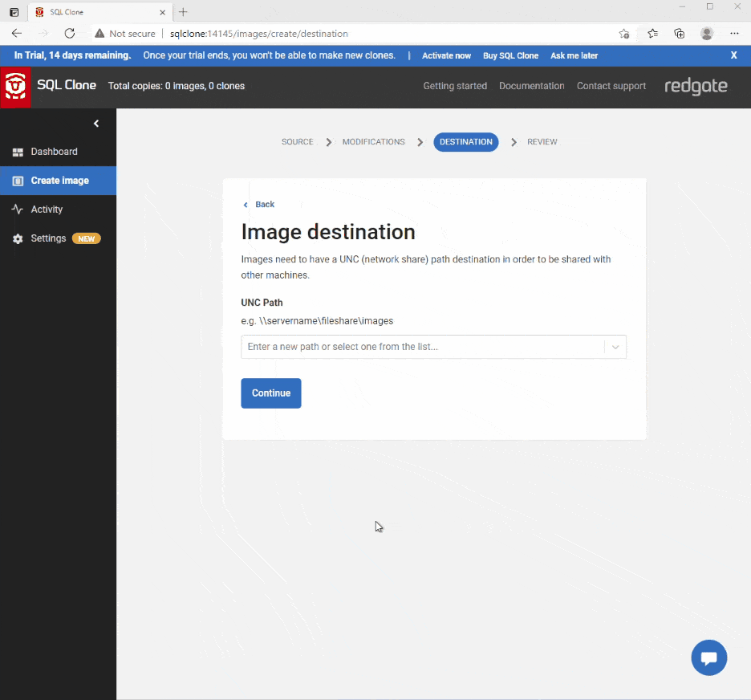Viewport: 751px width, 700px height.
Task: Select the SQL Clone browser tab
Action: pyautogui.click(x=99, y=13)
